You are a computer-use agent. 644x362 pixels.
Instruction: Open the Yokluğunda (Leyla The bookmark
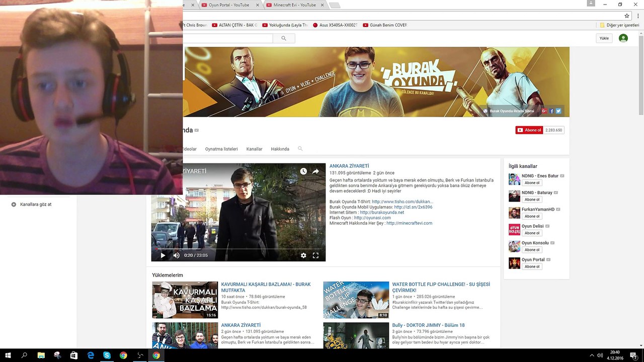pos(284,25)
